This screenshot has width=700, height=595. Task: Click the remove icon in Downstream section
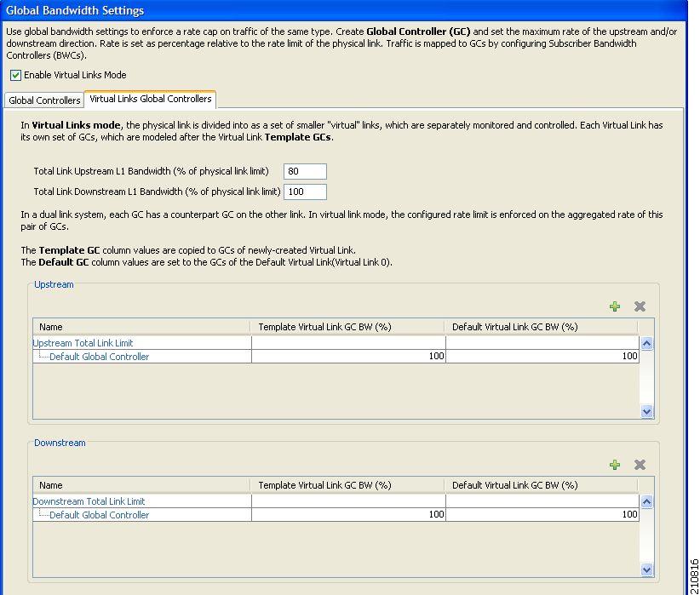pos(640,465)
